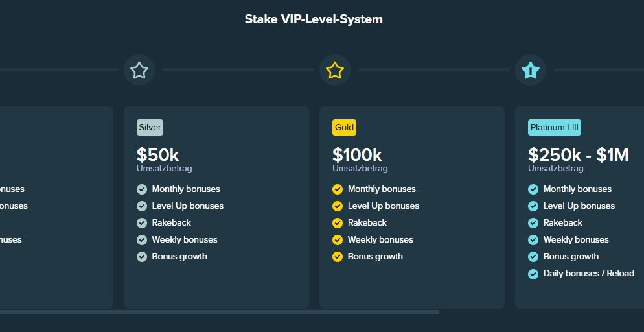Click Platinum's Daily bonuses / Reload check icon
This screenshot has width=644, height=332.
click(533, 274)
